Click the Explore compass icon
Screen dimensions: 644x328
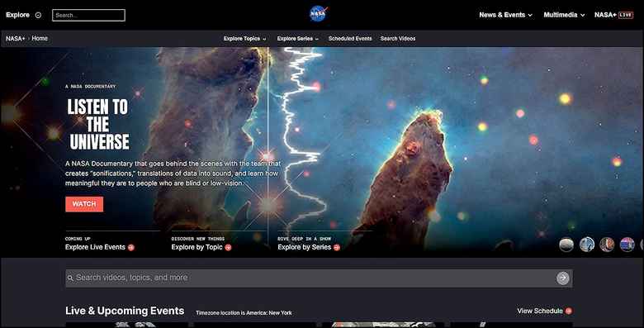pos(38,15)
